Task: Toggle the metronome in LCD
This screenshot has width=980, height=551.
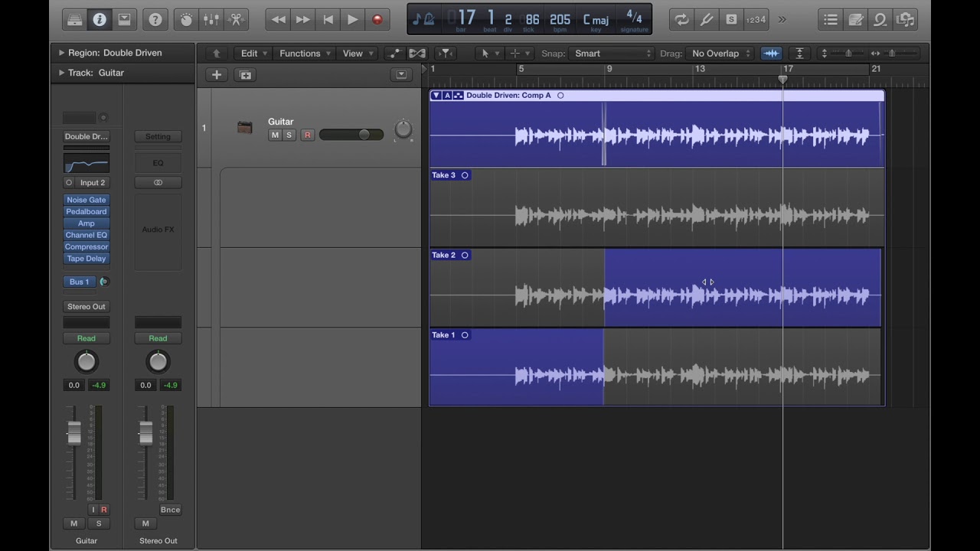Action: 430,20
